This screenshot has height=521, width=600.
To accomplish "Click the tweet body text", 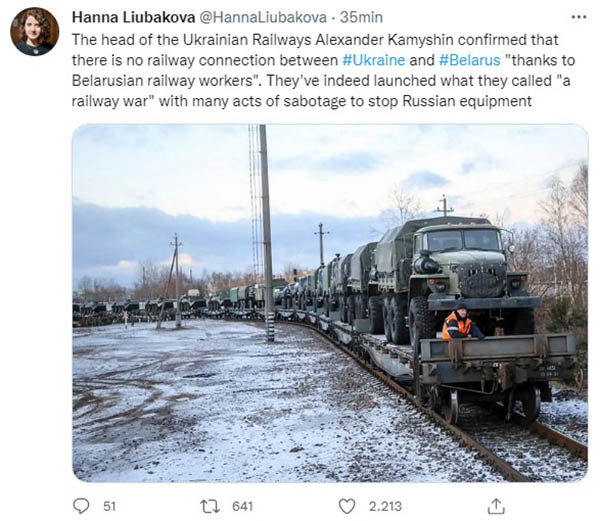I will [x=321, y=71].
